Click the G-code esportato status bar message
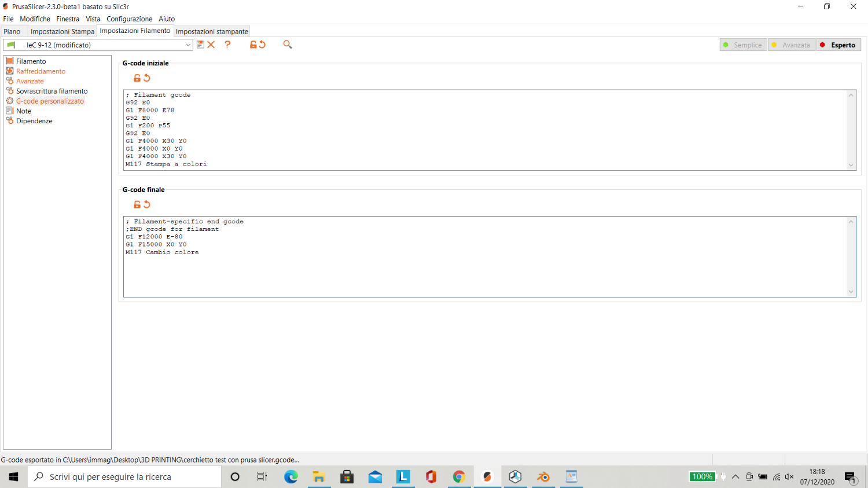Screen dimensions: 868x488 (150, 460)
